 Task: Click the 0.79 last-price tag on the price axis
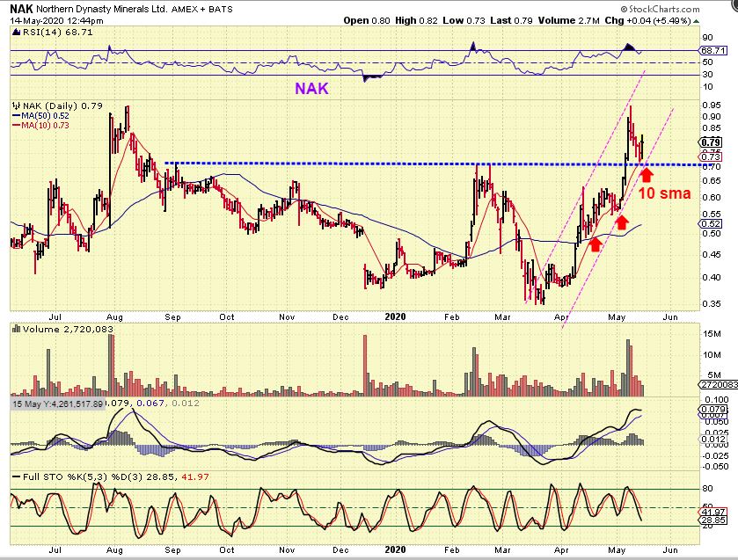pos(710,142)
